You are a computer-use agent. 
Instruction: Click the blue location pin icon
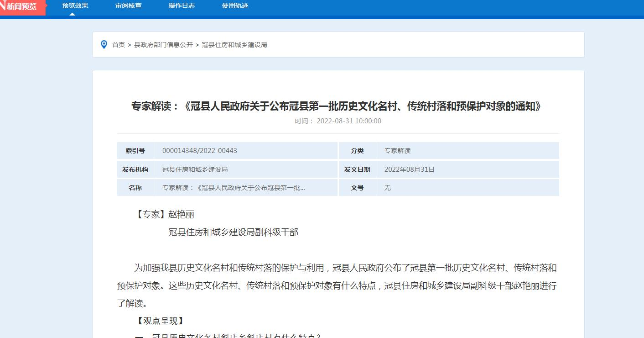pyautogui.click(x=104, y=44)
